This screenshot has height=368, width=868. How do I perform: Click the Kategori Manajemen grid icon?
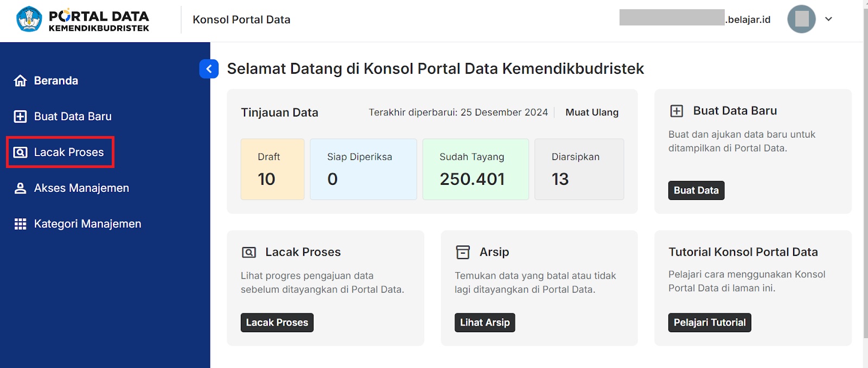[20, 224]
